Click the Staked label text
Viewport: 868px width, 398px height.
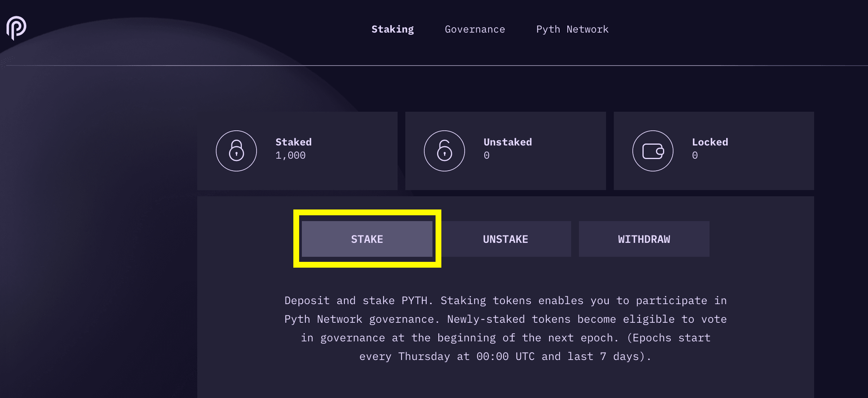click(293, 142)
